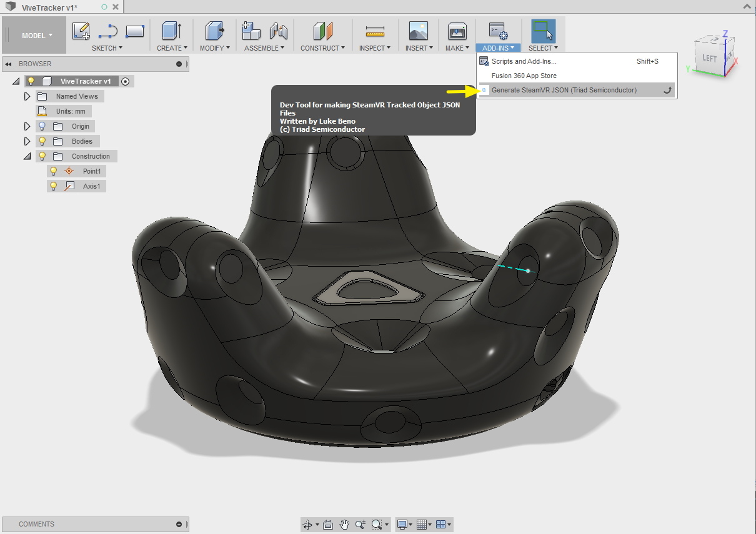Screen dimensions: 756x534
Task: Toggle Bodies folder visibility light bulb
Action: [x=42, y=141]
